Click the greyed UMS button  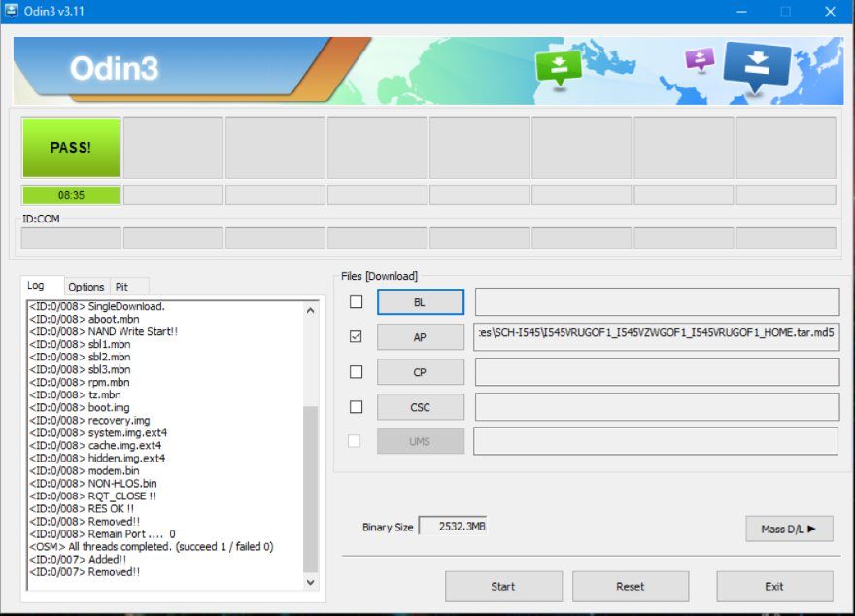[421, 441]
